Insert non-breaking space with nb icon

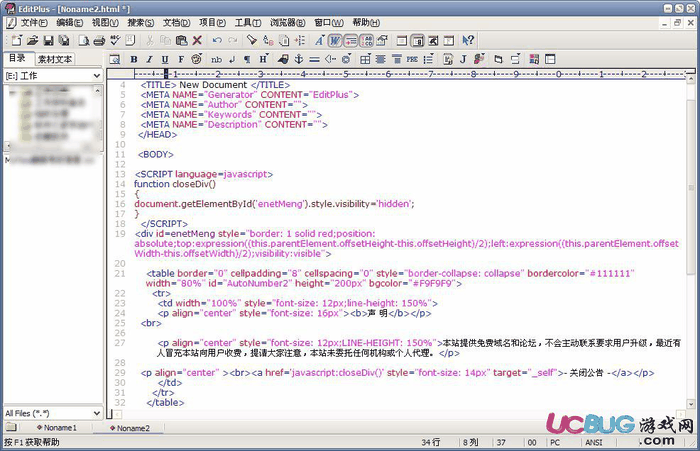click(216, 59)
